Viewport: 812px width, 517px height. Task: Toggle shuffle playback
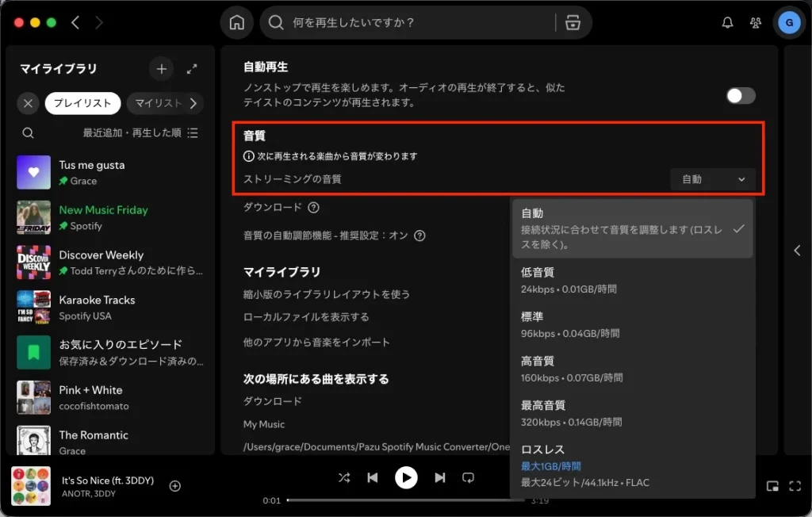click(344, 477)
